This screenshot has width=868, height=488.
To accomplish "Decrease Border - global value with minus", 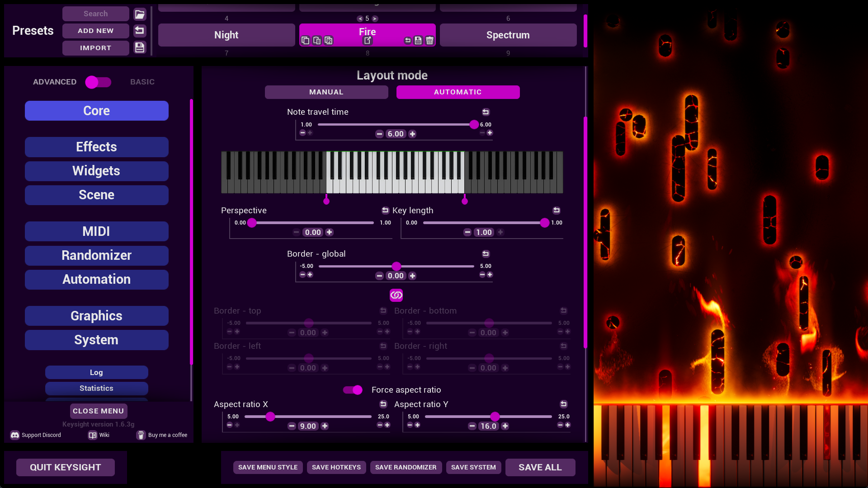I will pos(379,276).
